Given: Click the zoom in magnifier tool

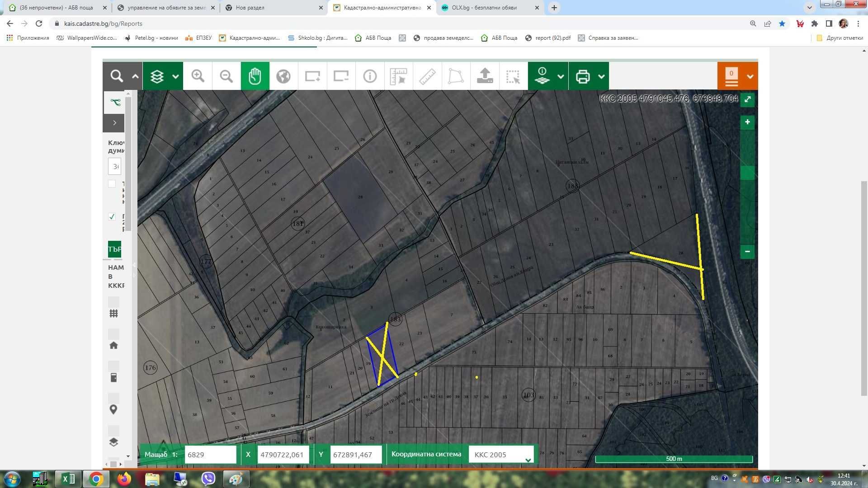Looking at the screenshot, I should [198, 76].
